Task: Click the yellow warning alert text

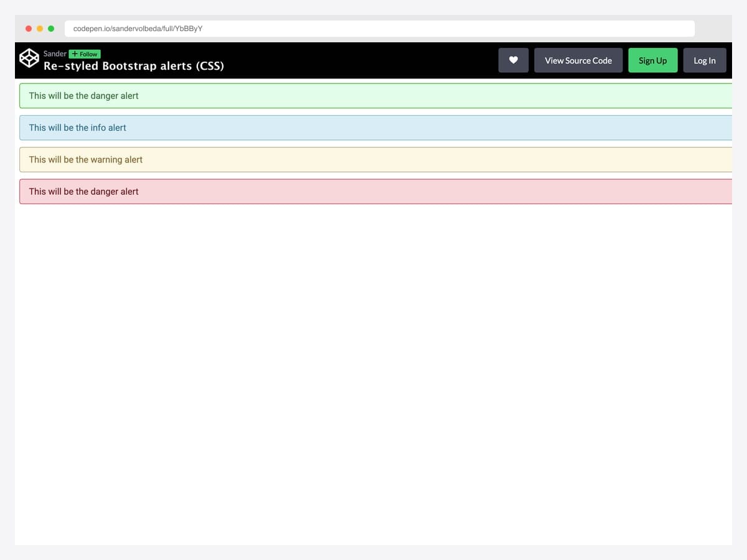Action: click(86, 160)
